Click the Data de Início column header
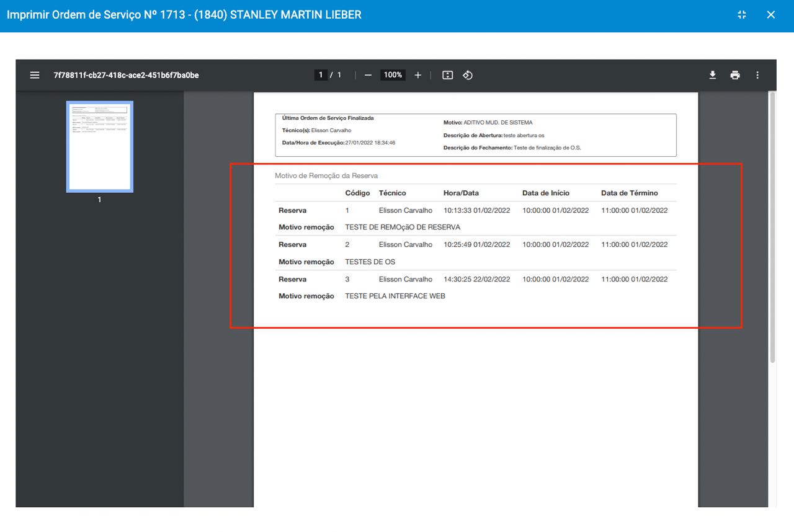794x532 pixels. (546, 193)
